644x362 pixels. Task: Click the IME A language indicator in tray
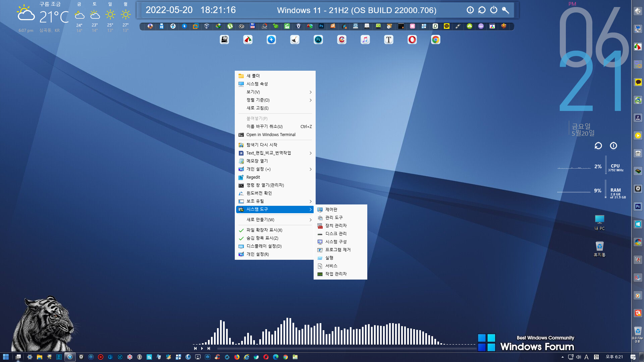pyautogui.click(x=586, y=357)
